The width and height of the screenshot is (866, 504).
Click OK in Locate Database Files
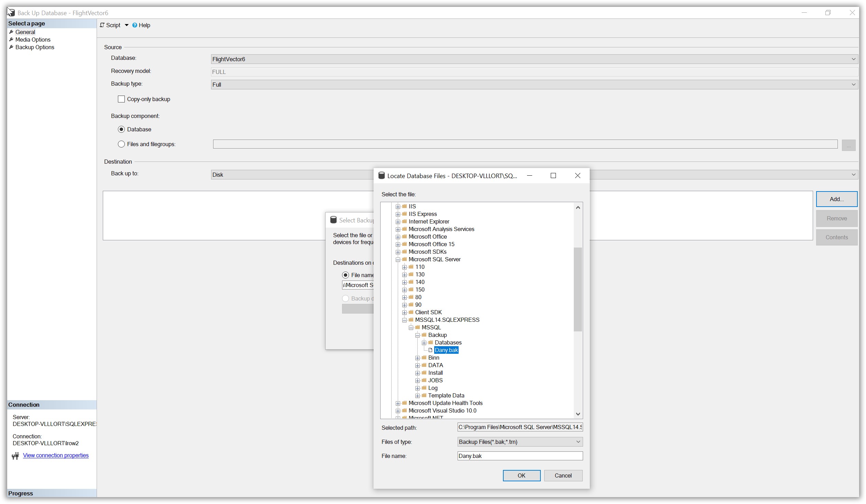pyautogui.click(x=522, y=475)
